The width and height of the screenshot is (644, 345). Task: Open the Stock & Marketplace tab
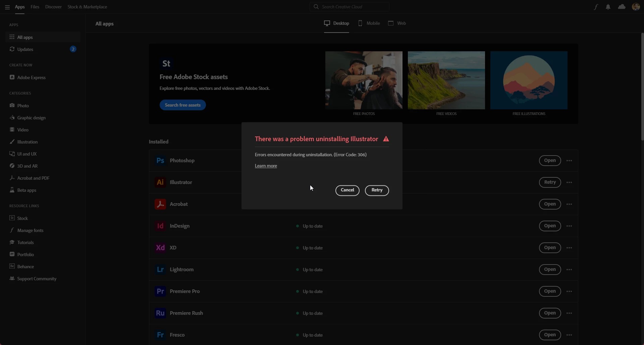click(x=87, y=7)
